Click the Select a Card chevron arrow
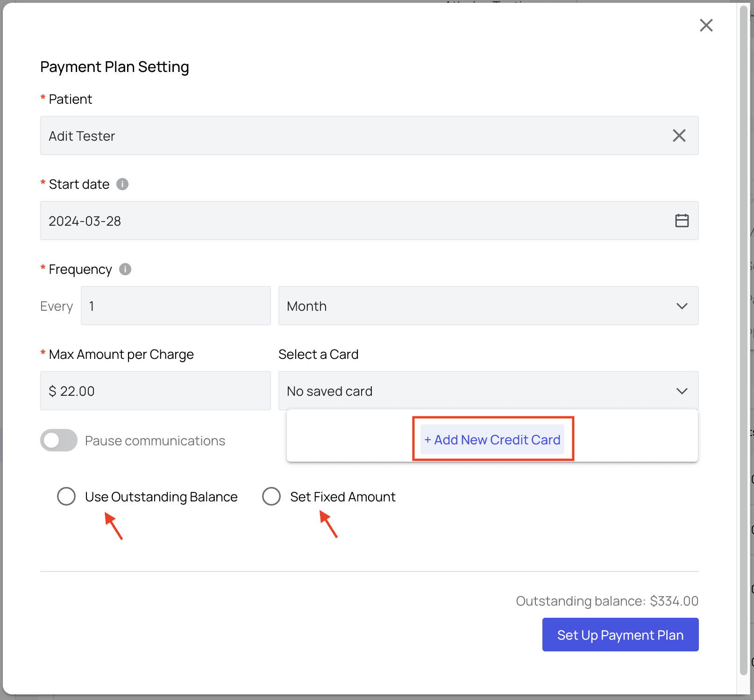The height and width of the screenshot is (700, 754). pyautogui.click(x=682, y=391)
